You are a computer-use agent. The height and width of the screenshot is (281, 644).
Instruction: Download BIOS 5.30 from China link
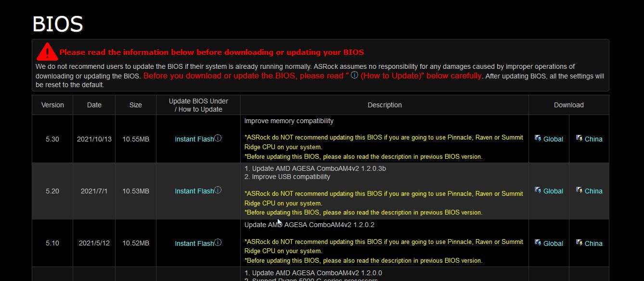coord(593,139)
